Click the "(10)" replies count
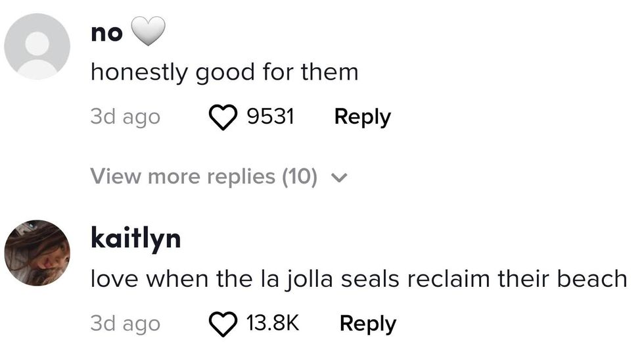644x352 pixels. [300, 176]
